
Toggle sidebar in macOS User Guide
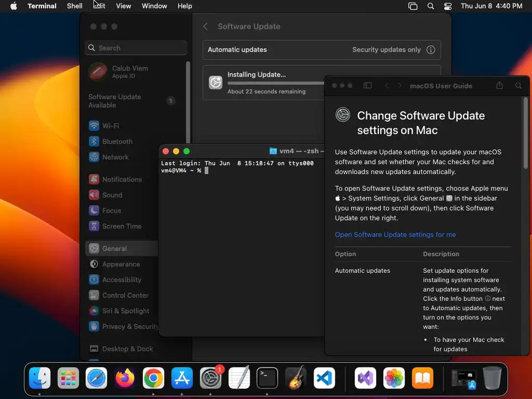coord(367,86)
